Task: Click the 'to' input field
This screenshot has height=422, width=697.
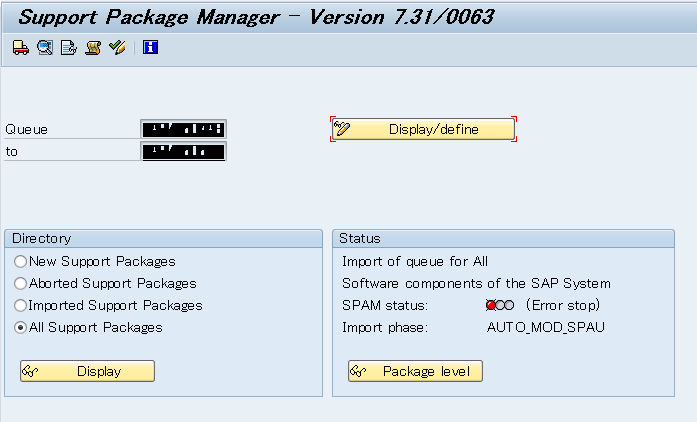Action: click(184, 151)
